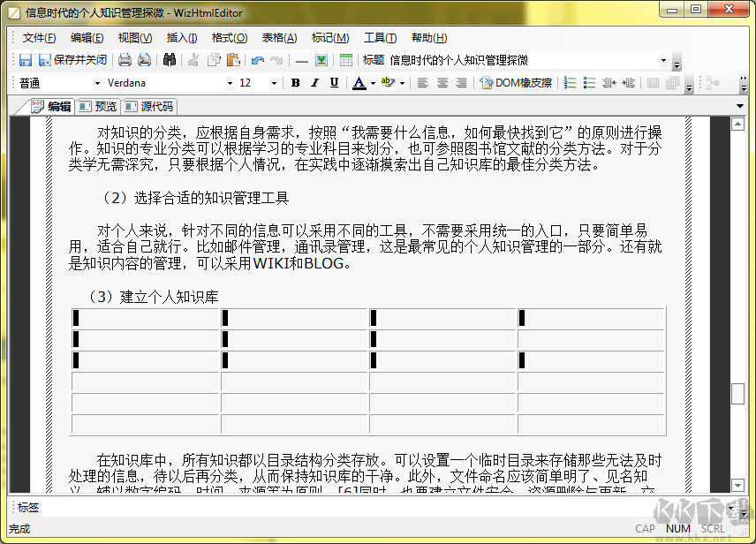Click the heading （2）选择合适的知识管理工具
This screenshot has height=544, width=756.
[193, 198]
